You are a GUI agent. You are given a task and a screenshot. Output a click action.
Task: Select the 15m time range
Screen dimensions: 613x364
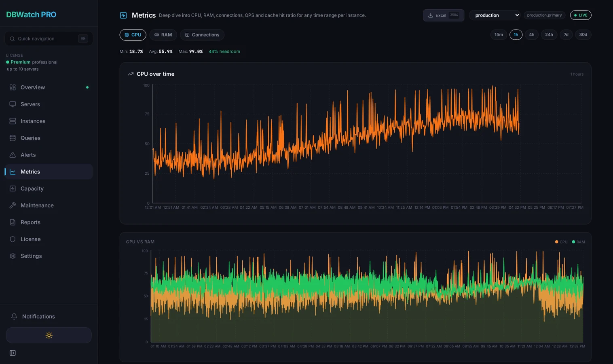[499, 35]
